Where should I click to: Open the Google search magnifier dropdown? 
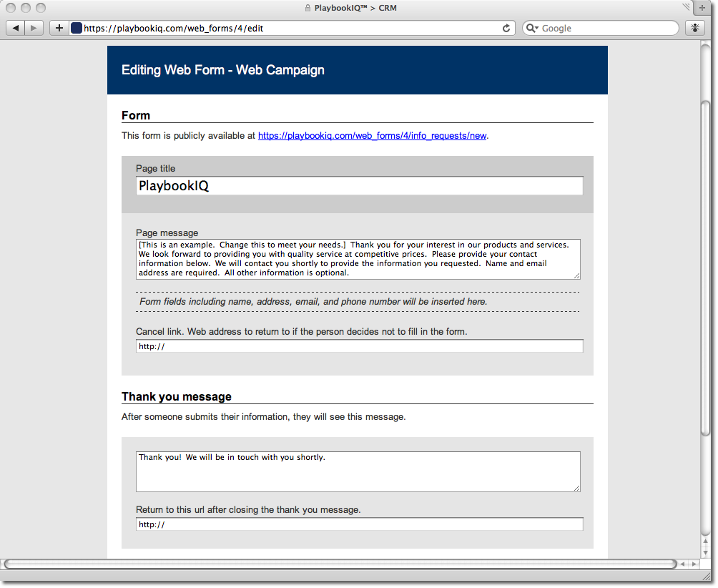point(533,29)
